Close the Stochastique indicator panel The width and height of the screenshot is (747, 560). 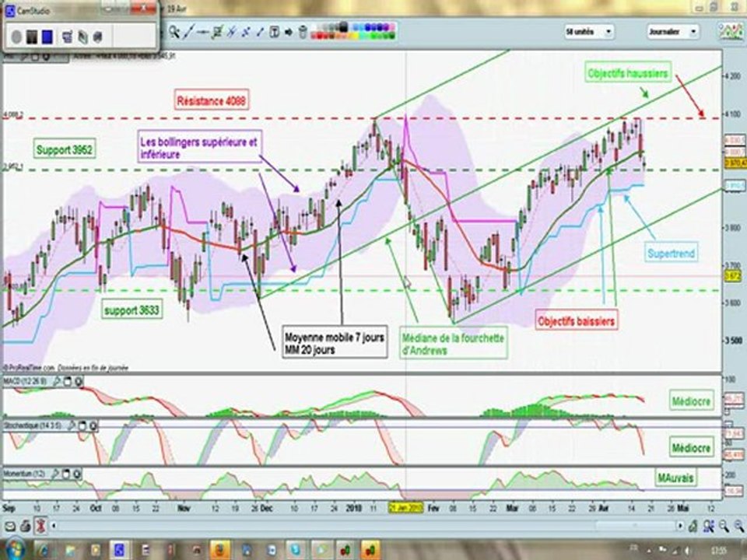(x=93, y=425)
